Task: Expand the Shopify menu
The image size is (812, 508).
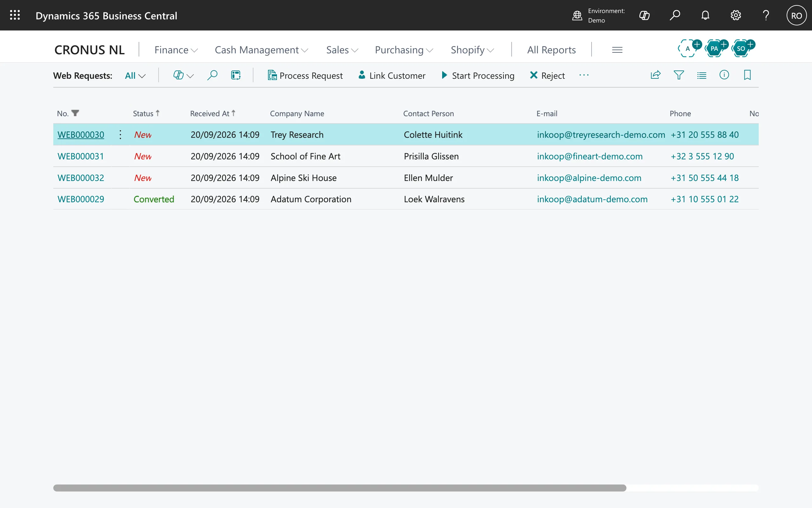Action: 472,50
